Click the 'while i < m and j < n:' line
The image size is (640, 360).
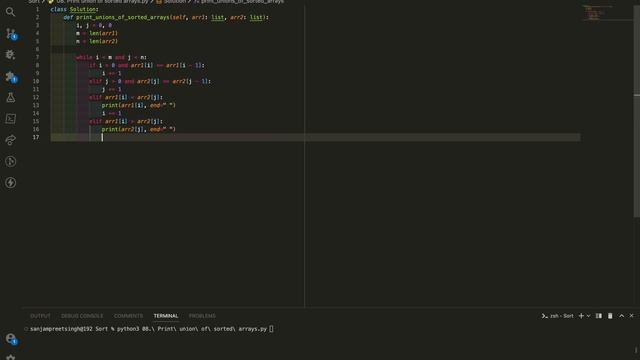click(x=111, y=58)
